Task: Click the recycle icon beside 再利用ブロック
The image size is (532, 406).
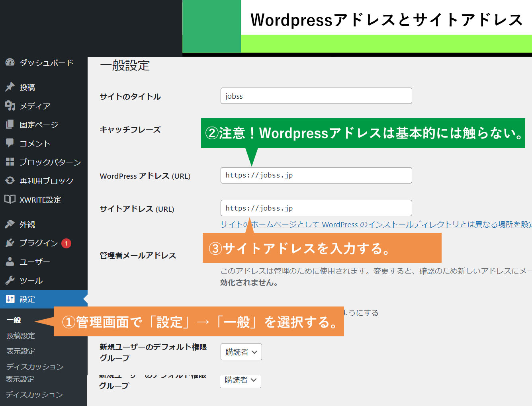Action: pyautogui.click(x=10, y=180)
